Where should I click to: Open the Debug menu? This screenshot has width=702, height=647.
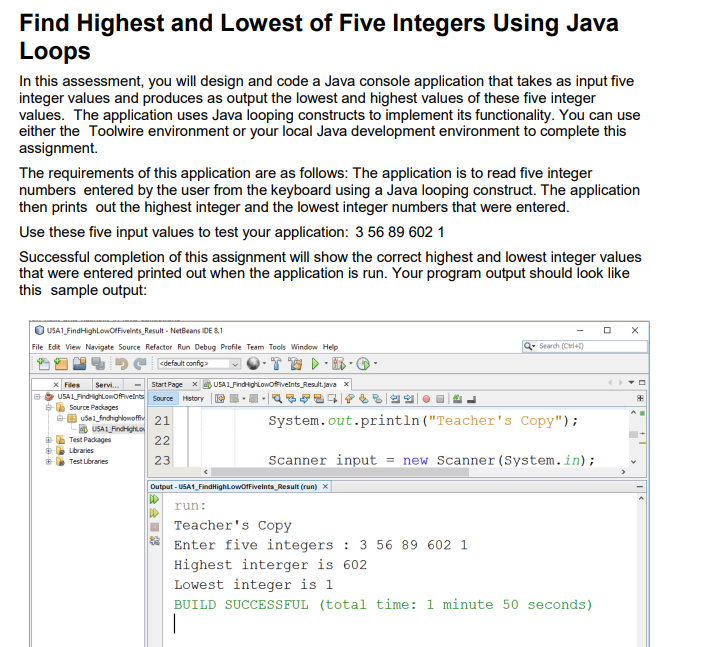click(x=205, y=347)
